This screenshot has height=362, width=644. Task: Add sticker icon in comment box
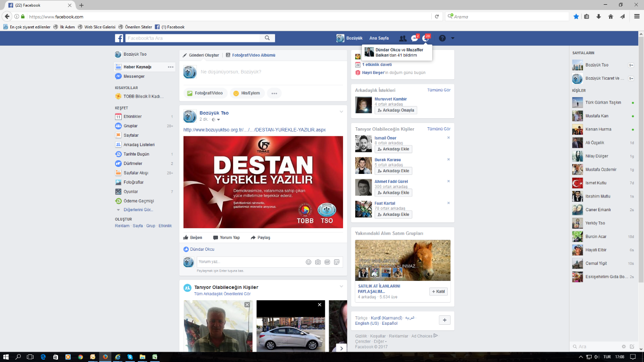337,262
